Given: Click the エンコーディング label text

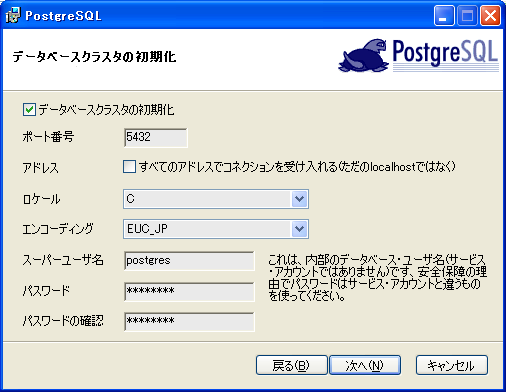Looking at the screenshot, I should 58,229.
